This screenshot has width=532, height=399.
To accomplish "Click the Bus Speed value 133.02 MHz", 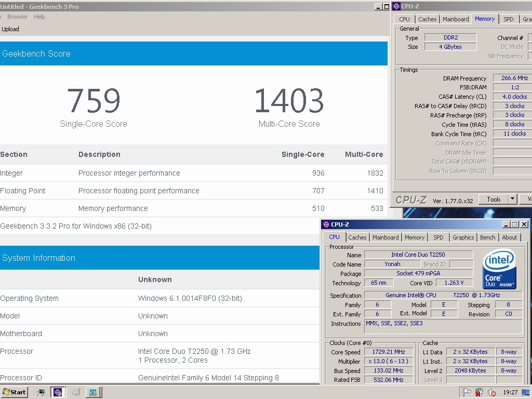I will coord(389,370).
